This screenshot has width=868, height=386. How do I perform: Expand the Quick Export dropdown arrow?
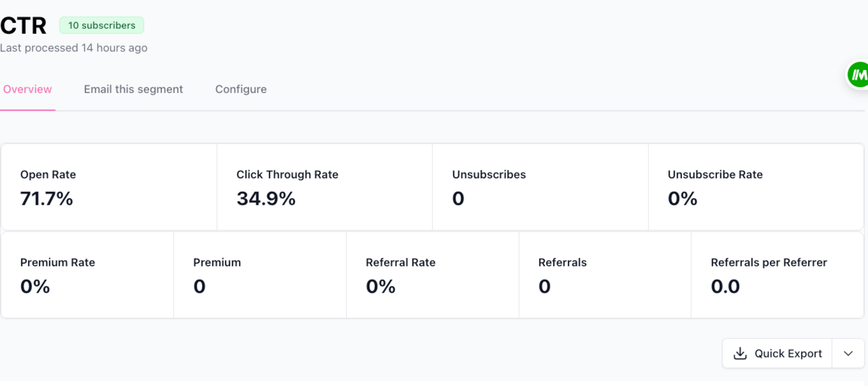coord(848,354)
